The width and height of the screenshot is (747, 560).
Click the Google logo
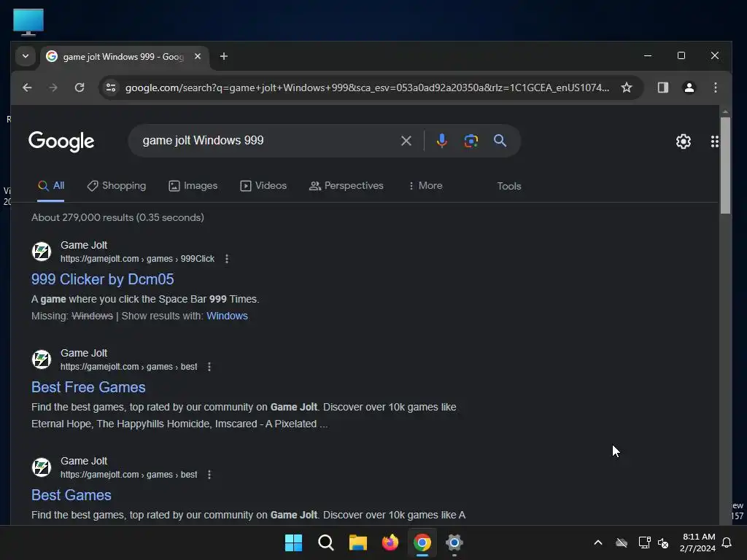point(61,141)
